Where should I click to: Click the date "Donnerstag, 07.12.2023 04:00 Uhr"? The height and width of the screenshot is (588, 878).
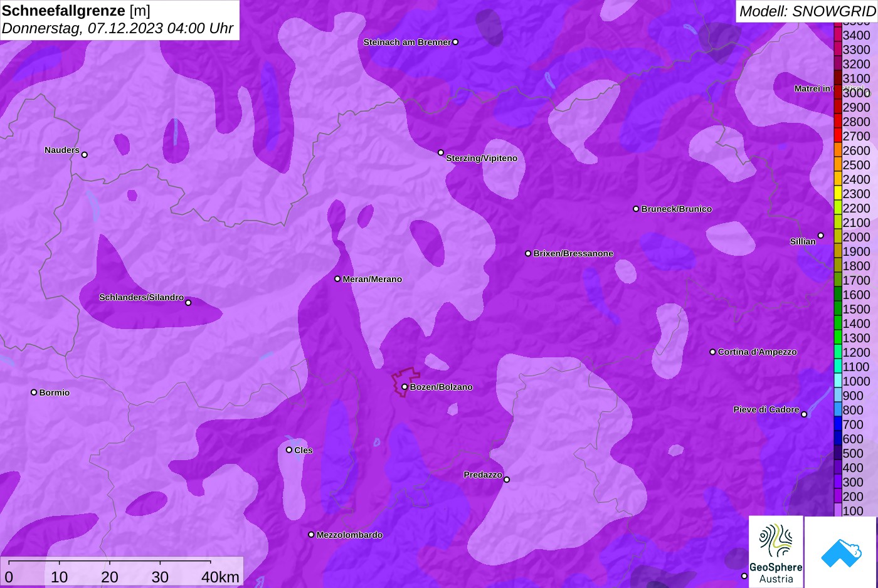(x=117, y=28)
